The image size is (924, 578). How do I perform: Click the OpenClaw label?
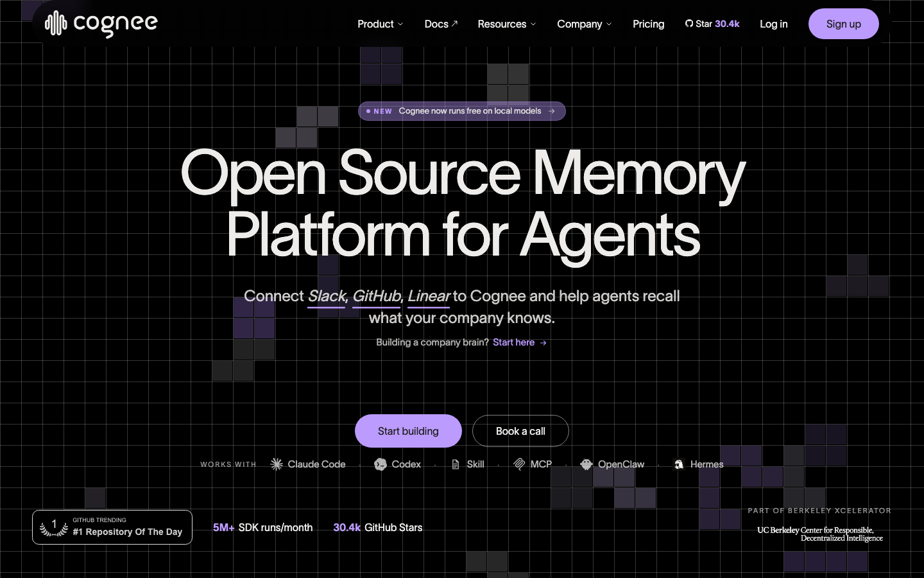tap(621, 464)
